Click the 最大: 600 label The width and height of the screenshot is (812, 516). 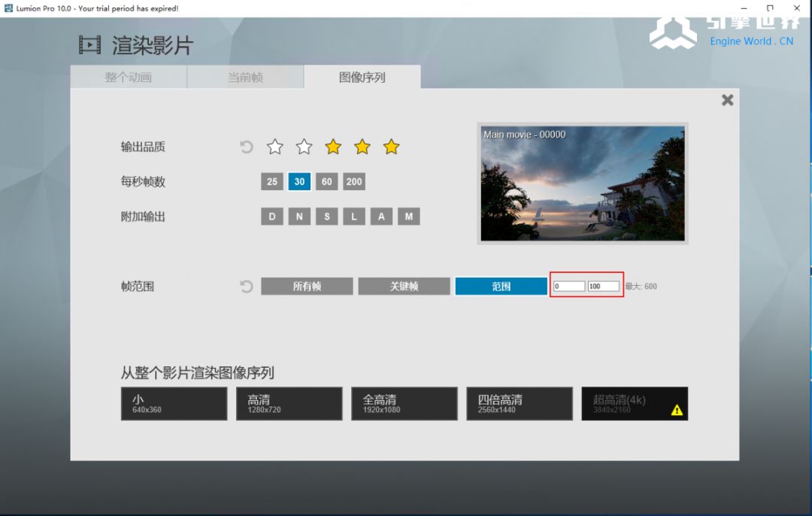[x=641, y=286]
